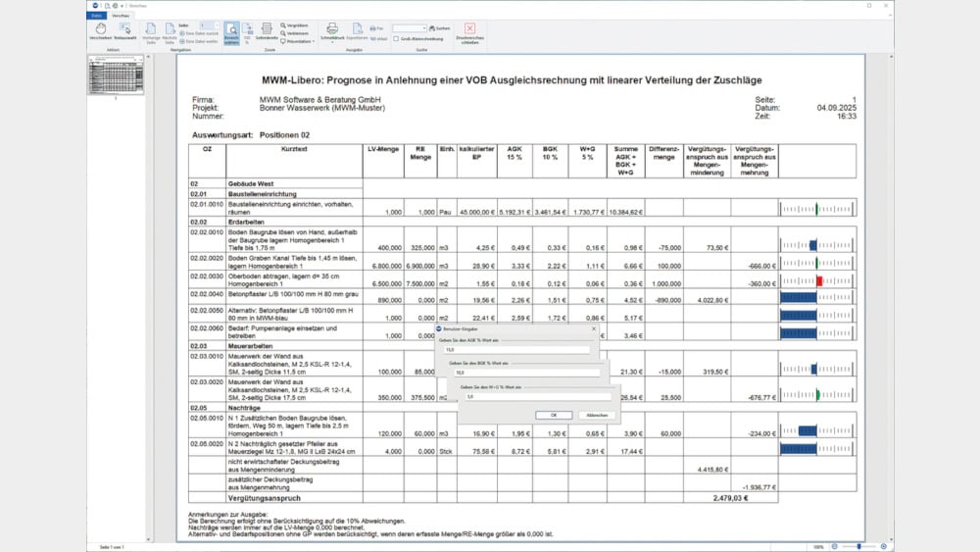The image size is (980, 552).
Task: Click the Bereich wählen zoom tool
Action: click(x=231, y=34)
